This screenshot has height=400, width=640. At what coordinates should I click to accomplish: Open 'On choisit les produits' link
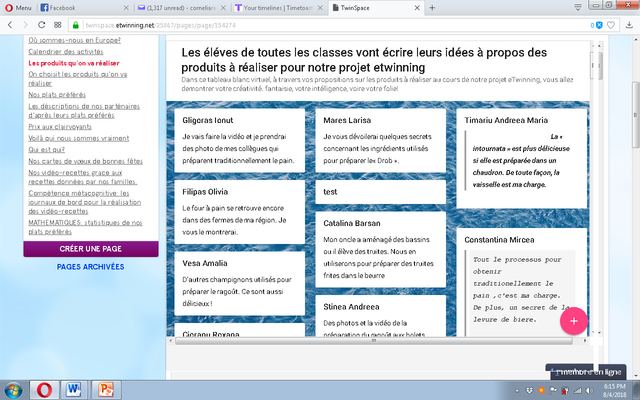click(78, 78)
